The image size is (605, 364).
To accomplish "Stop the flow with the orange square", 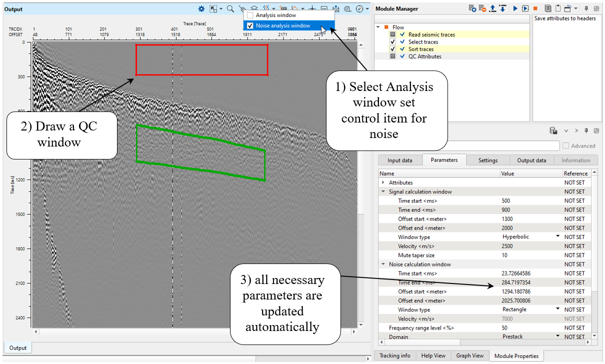I will (535, 8).
